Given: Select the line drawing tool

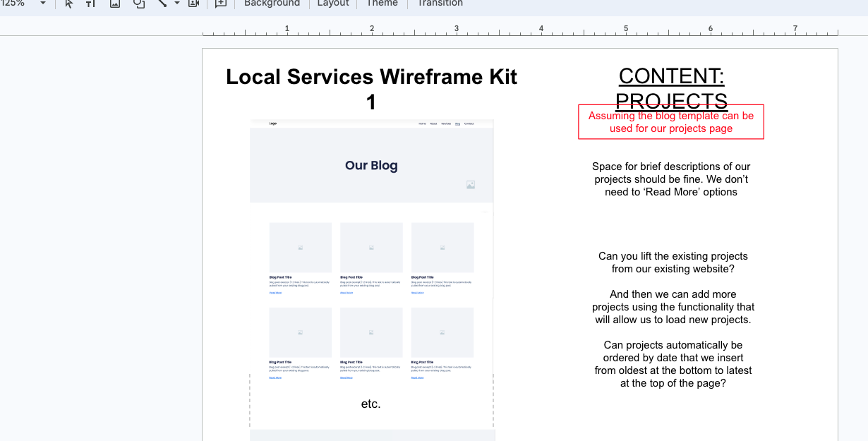Looking at the screenshot, I should (162, 4).
